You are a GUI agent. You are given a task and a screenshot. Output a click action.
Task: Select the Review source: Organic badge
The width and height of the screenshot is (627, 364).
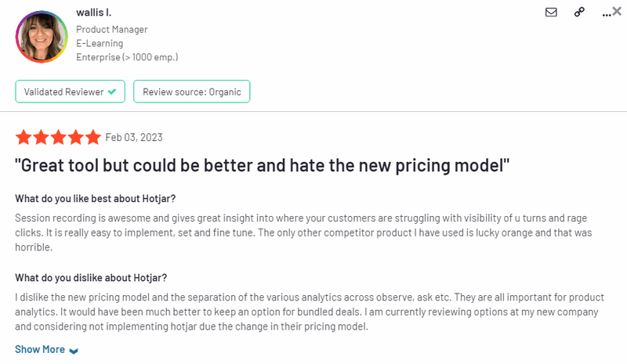[x=192, y=92]
